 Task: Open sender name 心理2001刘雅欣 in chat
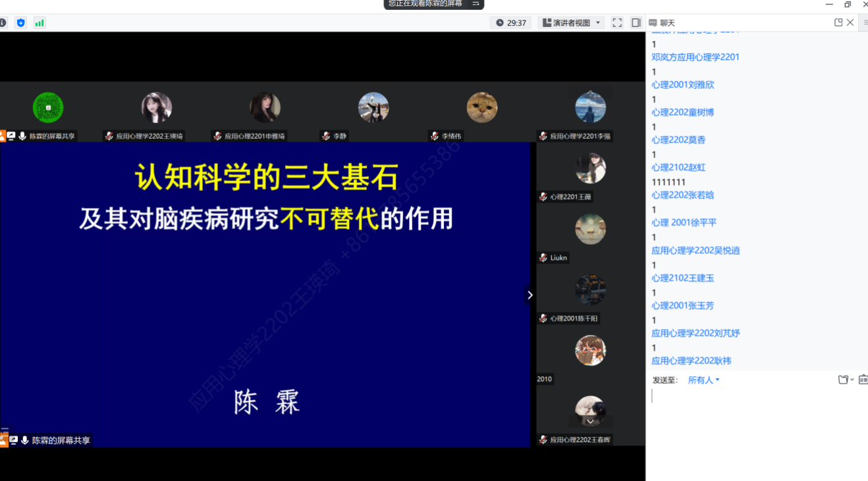[x=683, y=85]
